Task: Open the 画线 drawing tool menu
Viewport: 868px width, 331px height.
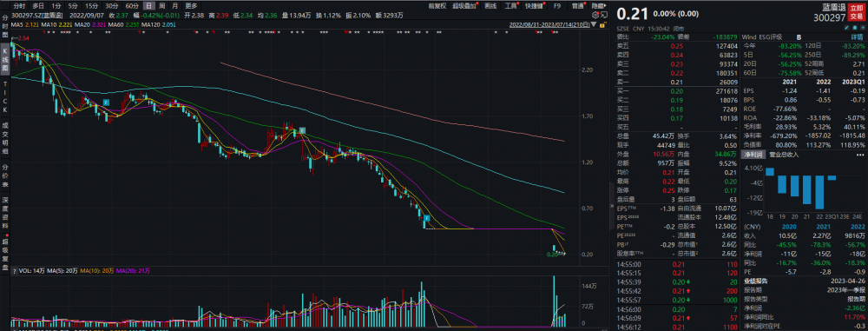Action: tap(490, 5)
